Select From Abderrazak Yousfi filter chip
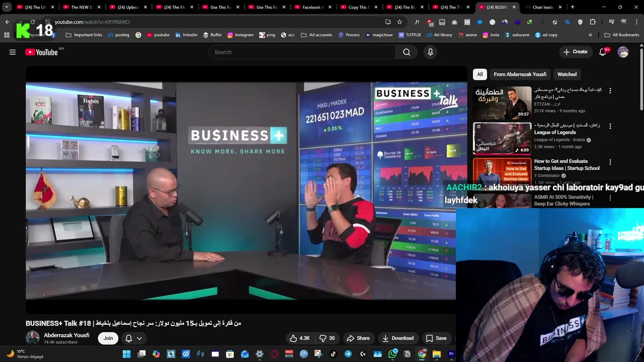Viewport: 644px width, 362px height. 520,74
